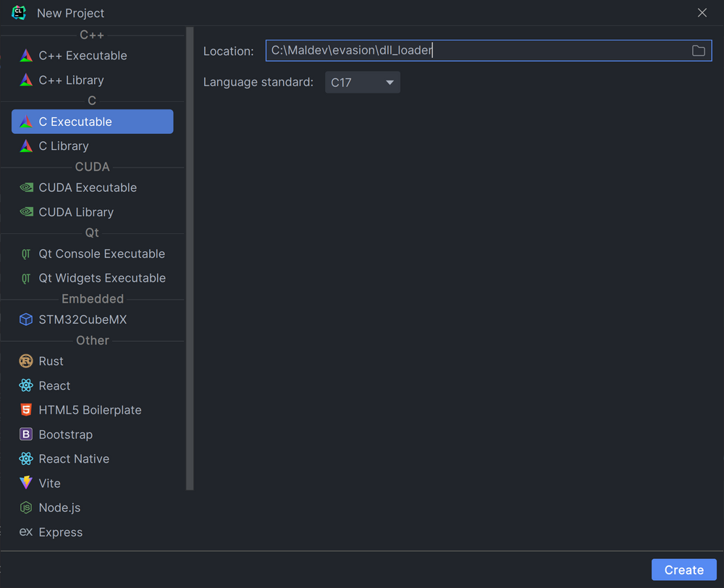Select Qt Widgets Executable template
This screenshot has height=588, width=724.
(103, 278)
